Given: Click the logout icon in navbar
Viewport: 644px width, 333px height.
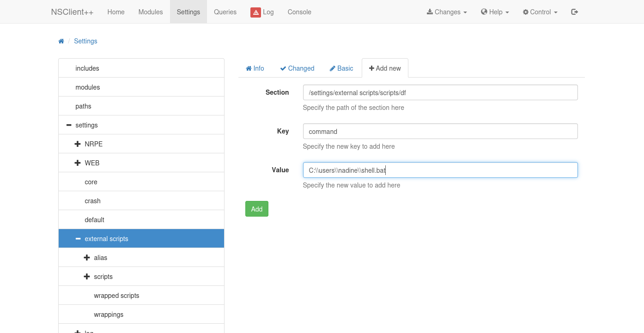Looking at the screenshot, I should (x=575, y=12).
